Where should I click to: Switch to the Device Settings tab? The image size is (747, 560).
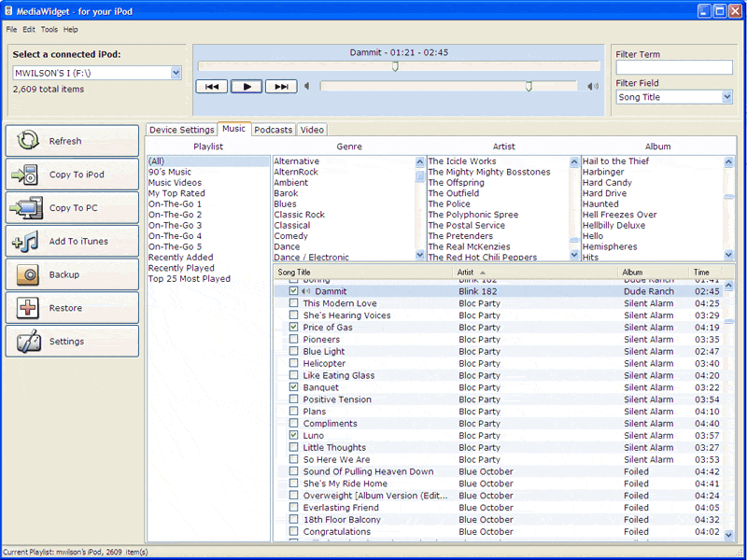181,130
